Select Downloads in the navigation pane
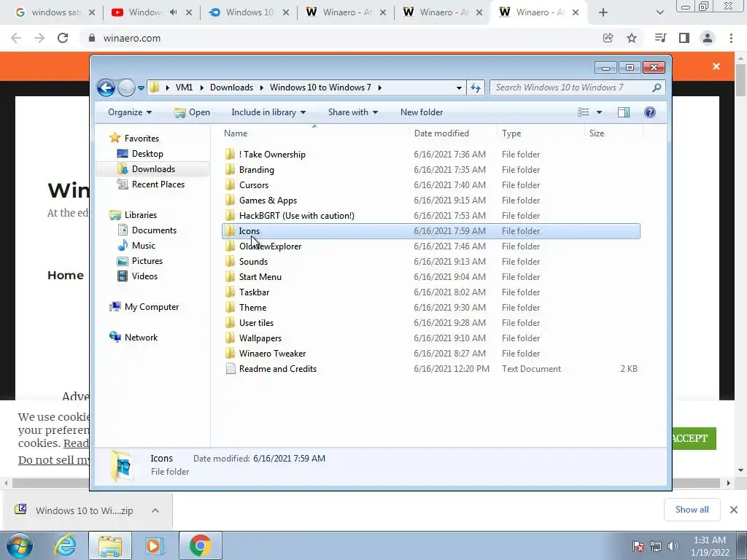 click(x=153, y=169)
